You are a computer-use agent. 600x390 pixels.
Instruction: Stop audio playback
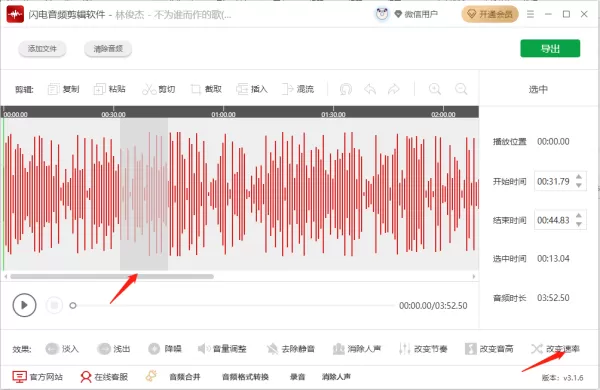(x=54, y=305)
